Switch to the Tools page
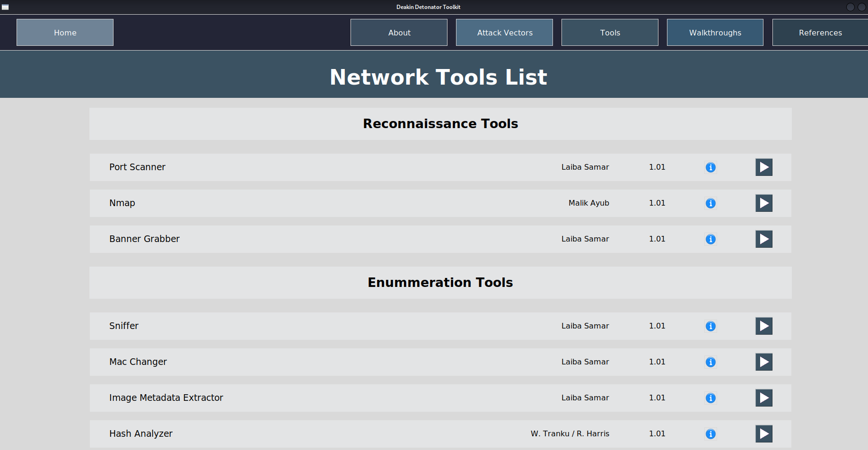Image resolution: width=868 pixels, height=450 pixels. click(610, 33)
